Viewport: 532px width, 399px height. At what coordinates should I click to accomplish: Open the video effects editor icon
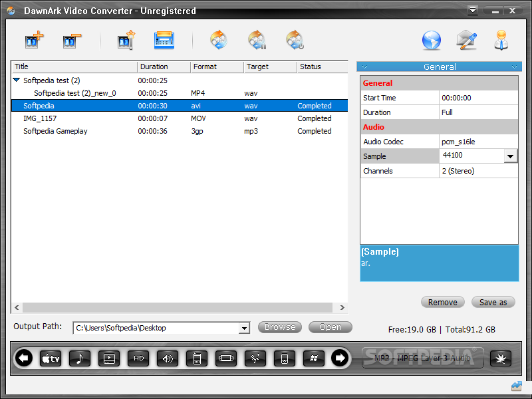click(126, 41)
